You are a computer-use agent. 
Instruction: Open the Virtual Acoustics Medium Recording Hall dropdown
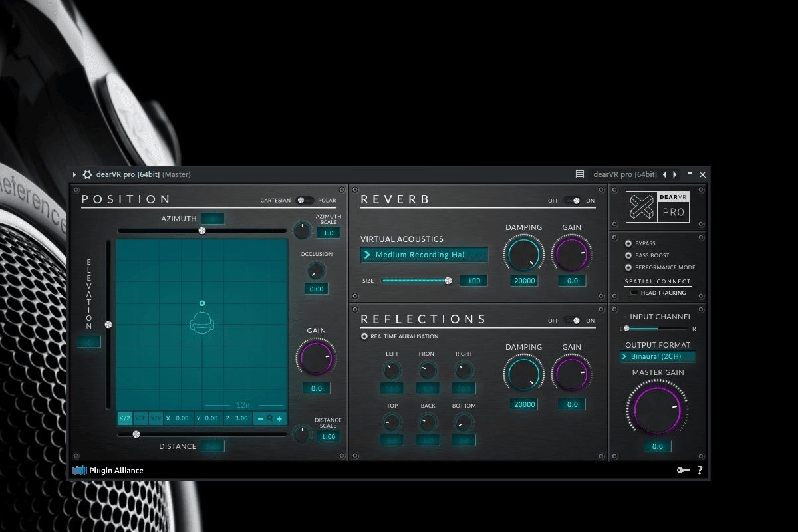tap(424, 255)
